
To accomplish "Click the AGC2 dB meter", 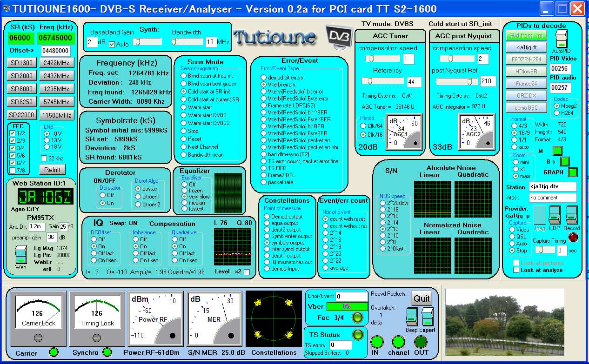I will [x=476, y=132].
